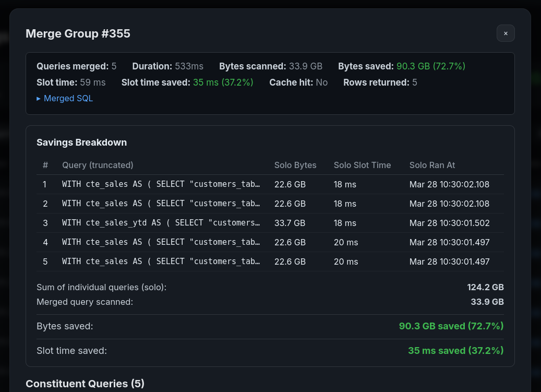
Task: Select query row 1 in Savings Breakdown
Action: pyautogui.click(x=161, y=184)
